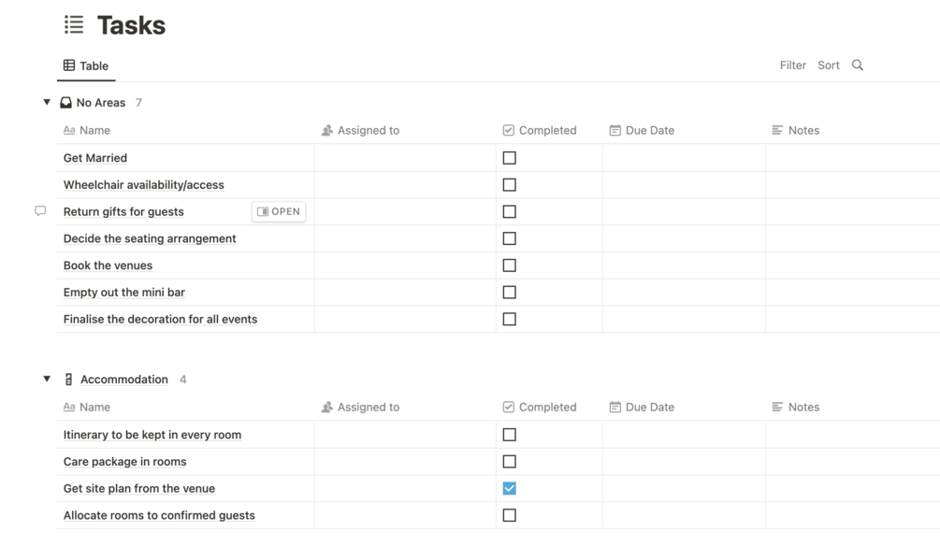The image size is (940, 560).
Task: Check the Get Married completed checkbox
Action: tap(509, 158)
